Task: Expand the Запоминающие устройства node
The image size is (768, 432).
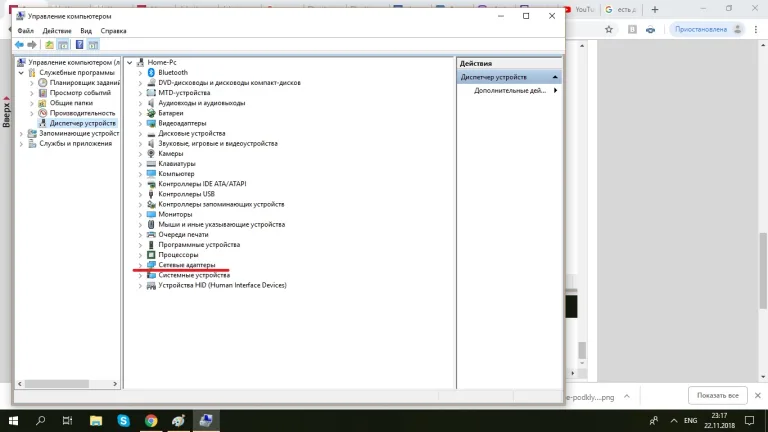Action: click(x=21, y=133)
